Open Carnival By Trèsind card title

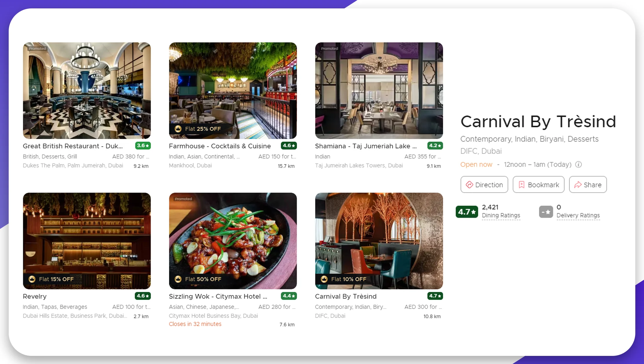click(x=346, y=296)
